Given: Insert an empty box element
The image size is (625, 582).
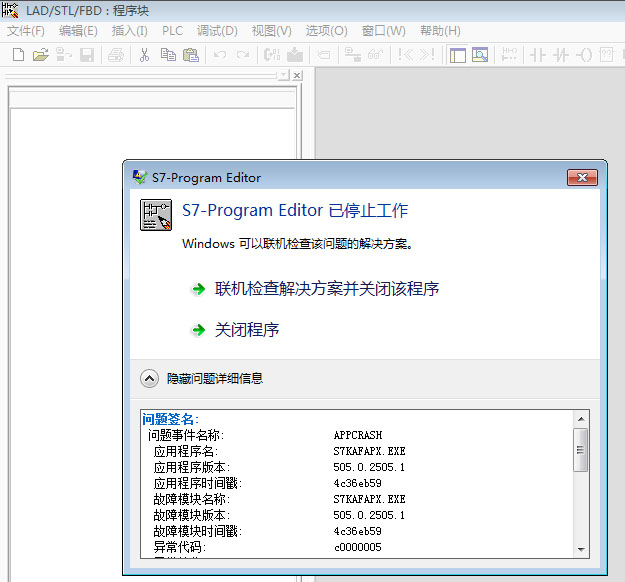Looking at the screenshot, I should coord(606,55).
